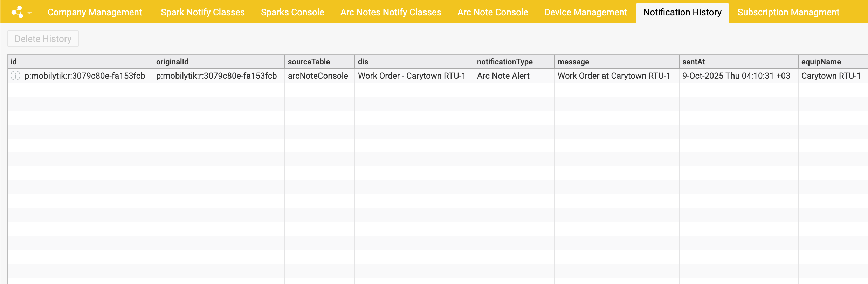Click the arcNoteConsole source cell

318,76
